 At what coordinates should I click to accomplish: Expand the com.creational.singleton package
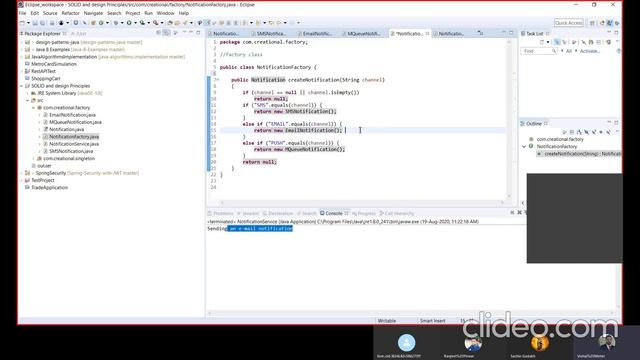[x=33, y=159]
